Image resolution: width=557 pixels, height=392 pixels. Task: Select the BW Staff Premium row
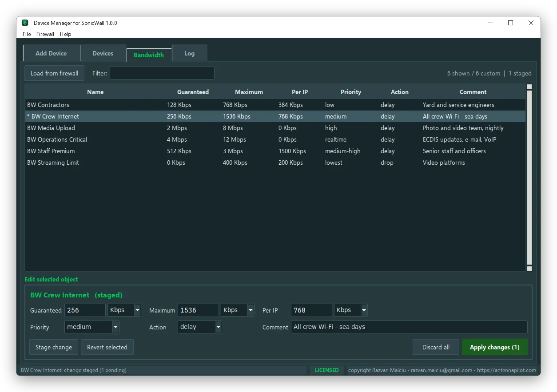click(x=275, y=151)
